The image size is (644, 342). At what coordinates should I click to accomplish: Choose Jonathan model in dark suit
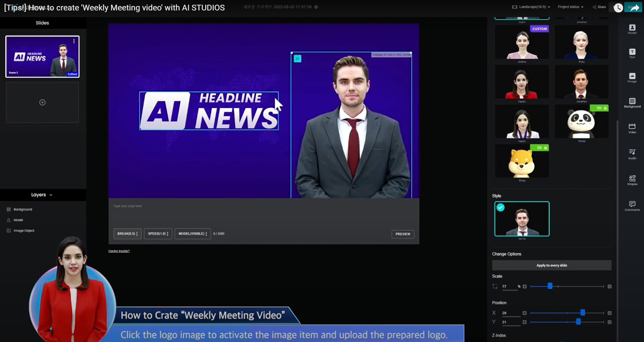click(x=582, y=82)
